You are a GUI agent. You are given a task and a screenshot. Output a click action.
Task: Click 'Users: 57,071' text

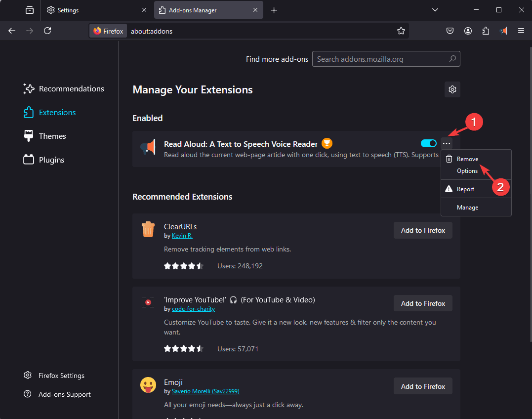click(x=238, y=349)
